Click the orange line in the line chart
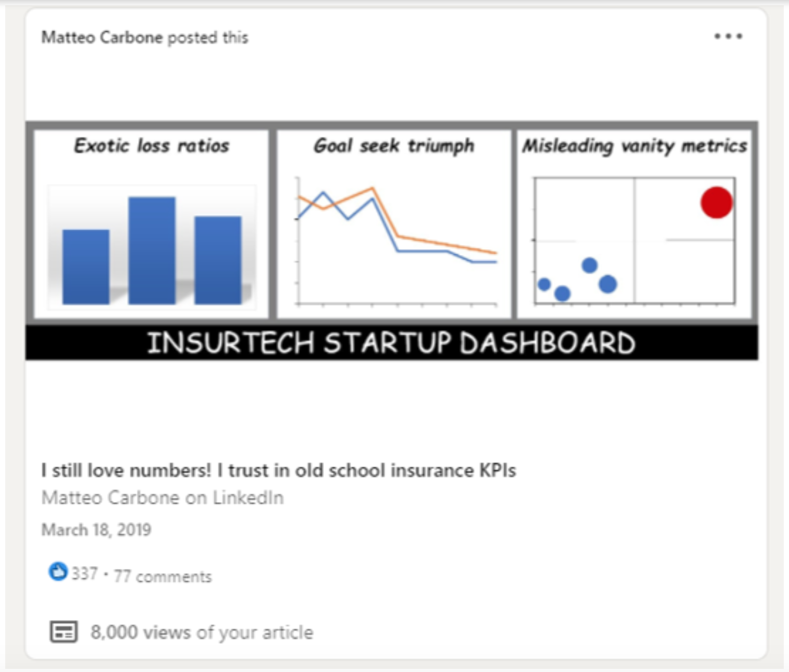Viewport: 789px width, 672px height. pyautogui.click(x=445, y=244)
